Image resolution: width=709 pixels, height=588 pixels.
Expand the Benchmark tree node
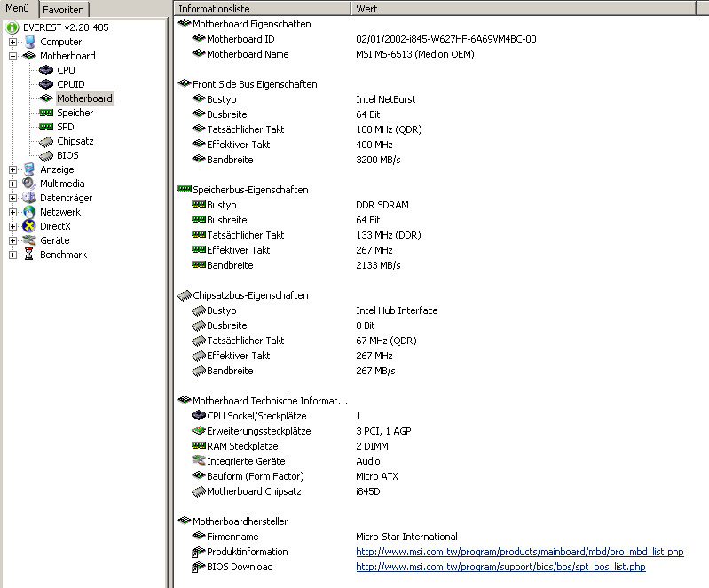tap(12, 255)
